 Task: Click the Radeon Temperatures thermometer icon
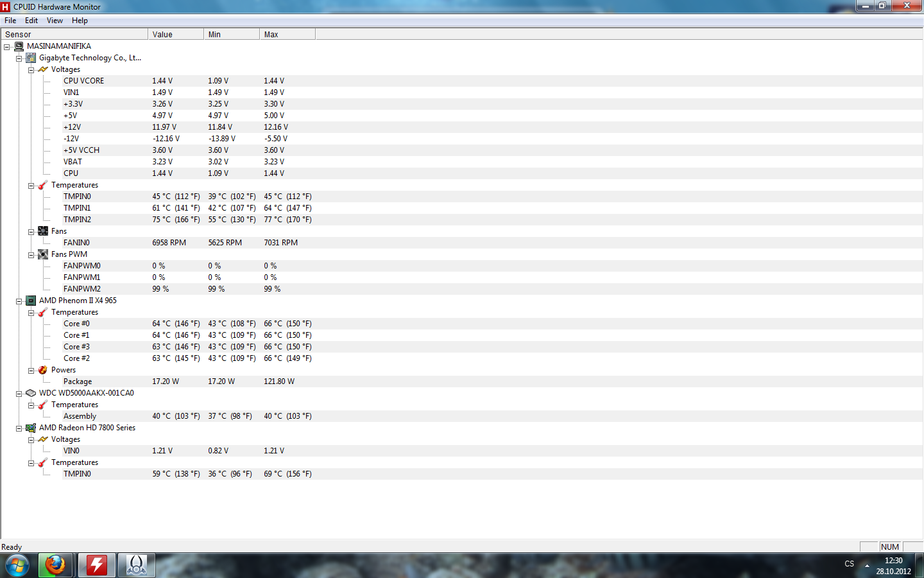pyautogui.click(x=43, y=462)
